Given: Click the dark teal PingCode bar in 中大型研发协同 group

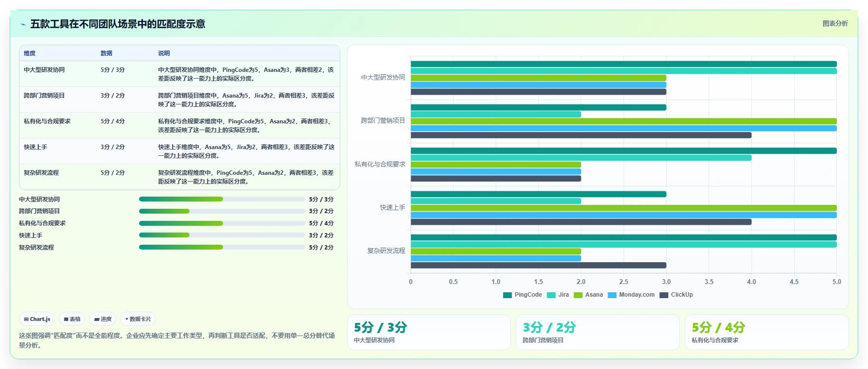Looking at the screenshot, I should (624, 64).
